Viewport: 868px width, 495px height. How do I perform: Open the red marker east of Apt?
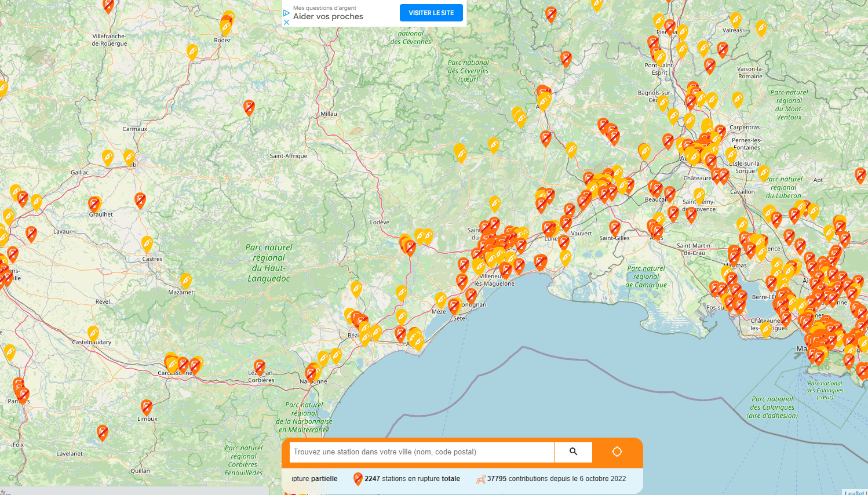860,174
